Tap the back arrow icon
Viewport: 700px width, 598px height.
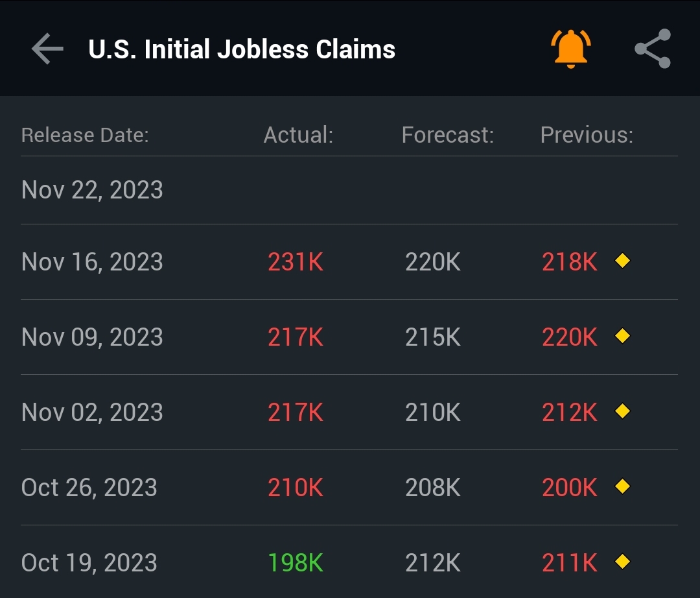pyautogui.click(x=47, y=49)
